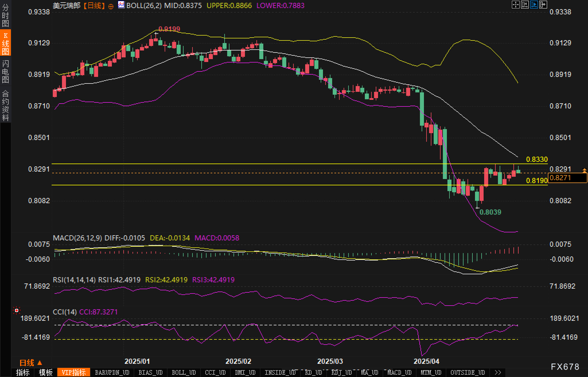Click the BOLL indicator chart icon in header
Screen dimensions: 588x377
point(121,5)
